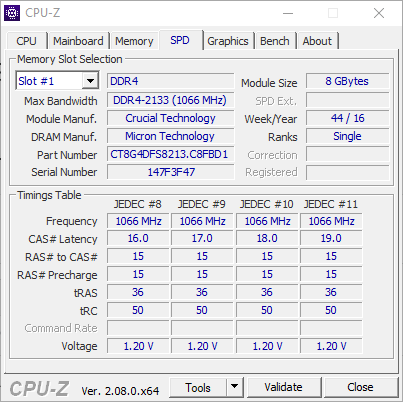Image resolution: width=403 pixels, height=402 pixels.
Task: Click the Close button at bottom
Action: pos(360,387)
